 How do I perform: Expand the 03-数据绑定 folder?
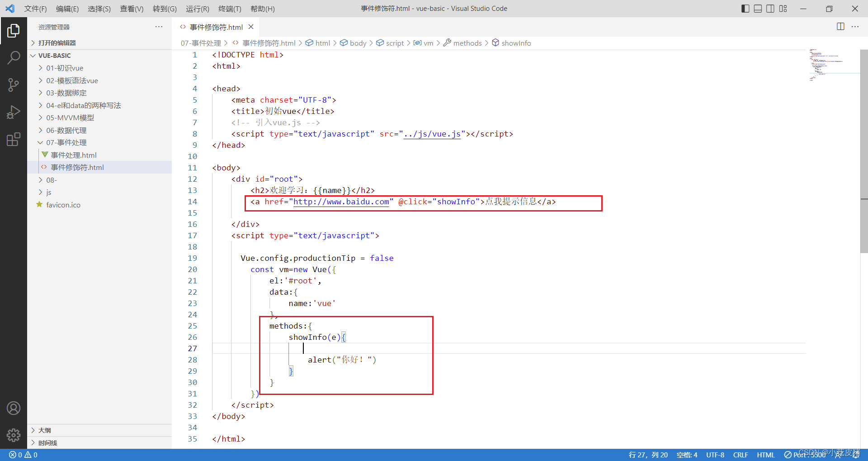pos(99,93)
